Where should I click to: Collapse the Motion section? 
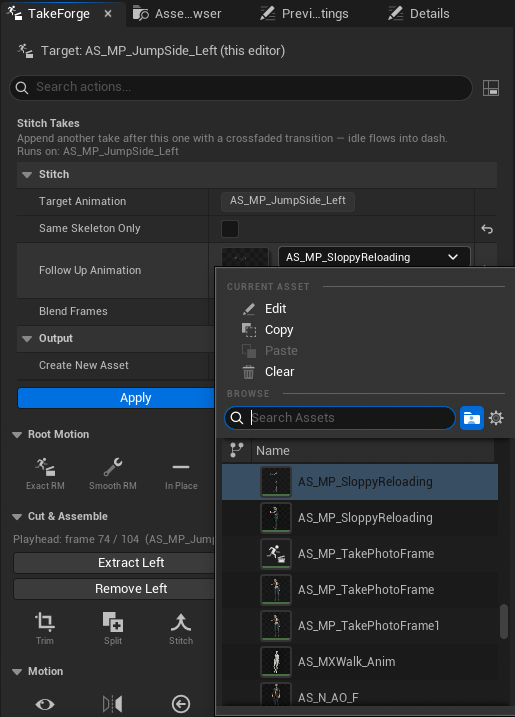pos(17,672)
